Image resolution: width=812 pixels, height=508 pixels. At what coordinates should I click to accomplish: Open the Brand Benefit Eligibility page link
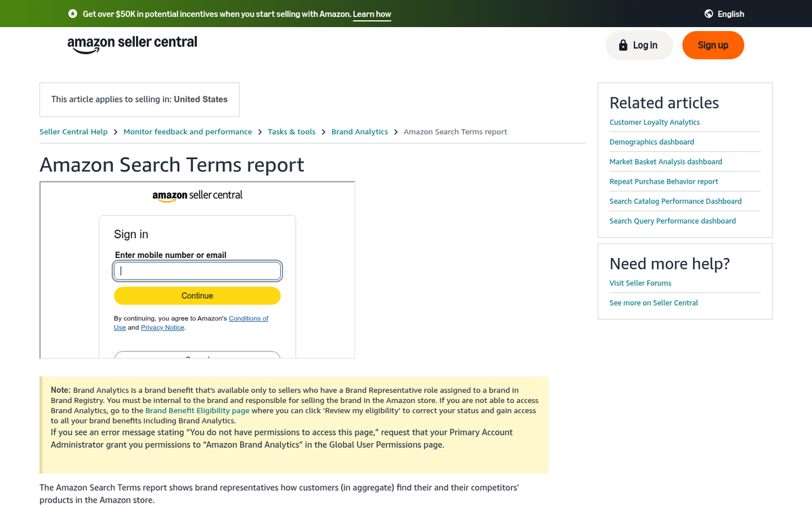tap(197, 410)
